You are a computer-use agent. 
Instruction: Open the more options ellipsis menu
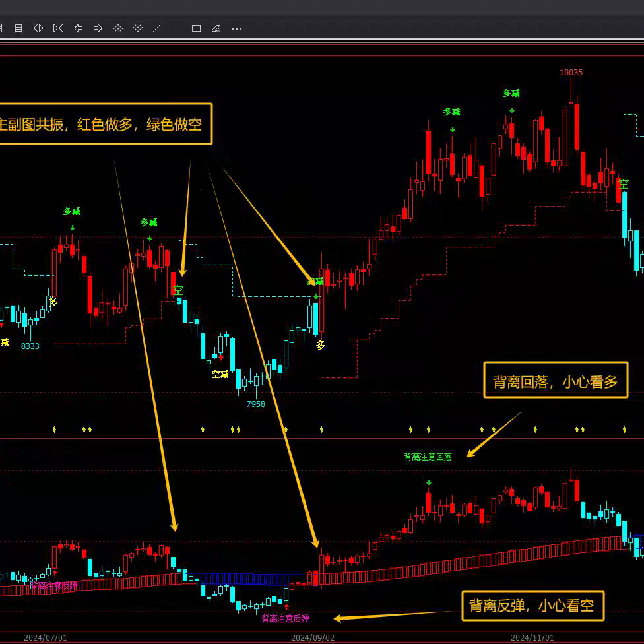(237, 29)
